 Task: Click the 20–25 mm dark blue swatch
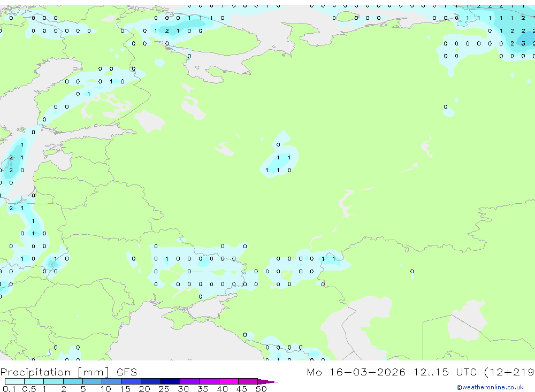pos(151,381)
